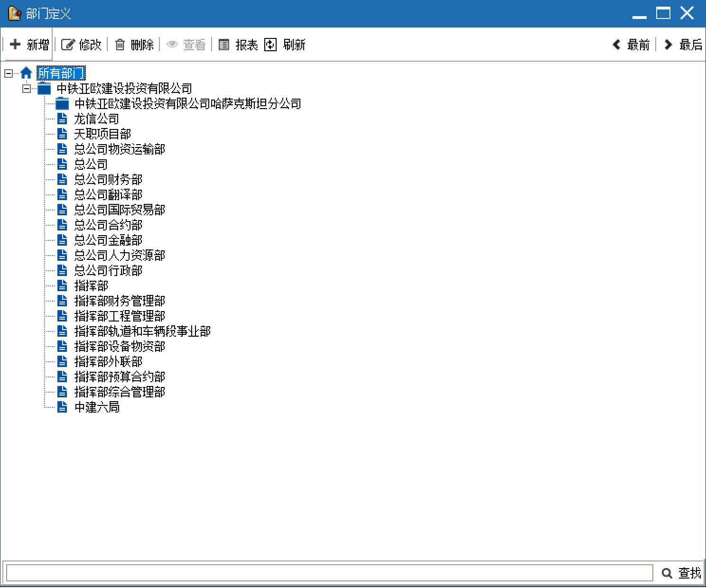
Task: Click the 修改 (Edit) pencil icon
Action: 68,45
